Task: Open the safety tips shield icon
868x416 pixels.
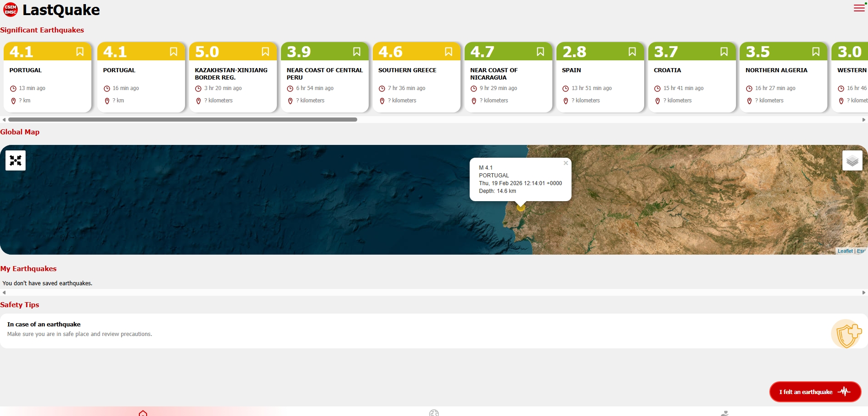Action: point(847,334)
